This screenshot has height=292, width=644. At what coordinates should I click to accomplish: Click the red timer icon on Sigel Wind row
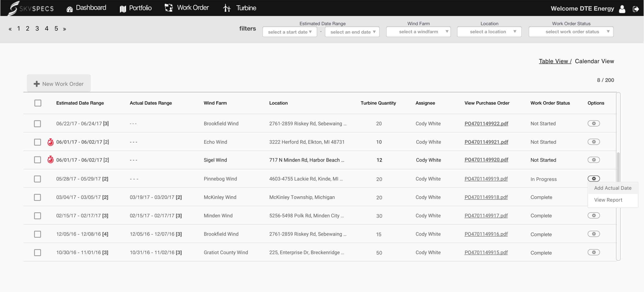[x=50, y=160]
